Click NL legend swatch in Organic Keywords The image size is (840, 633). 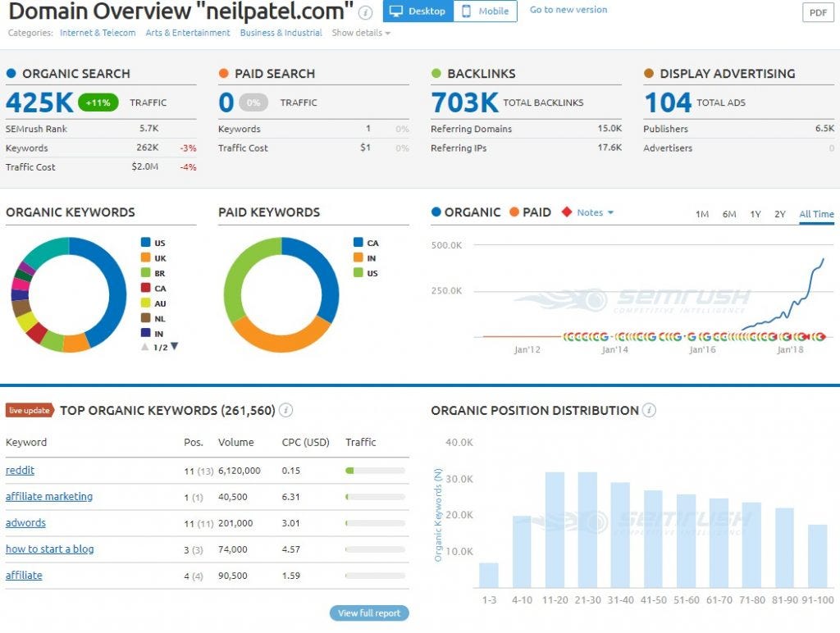point(146,317)
